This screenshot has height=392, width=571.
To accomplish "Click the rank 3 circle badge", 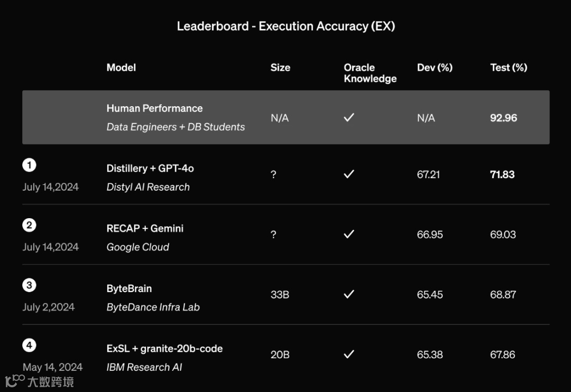I will 29,285.
